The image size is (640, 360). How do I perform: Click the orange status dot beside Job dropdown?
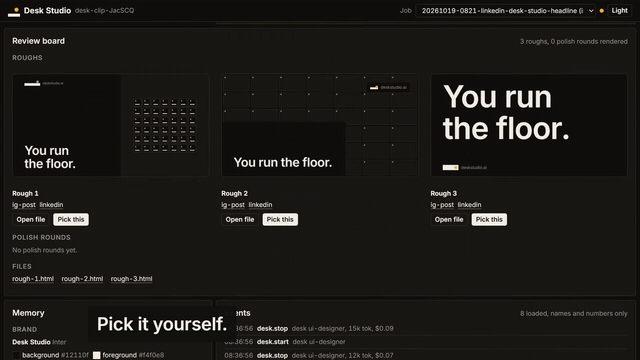pos(602,11)
